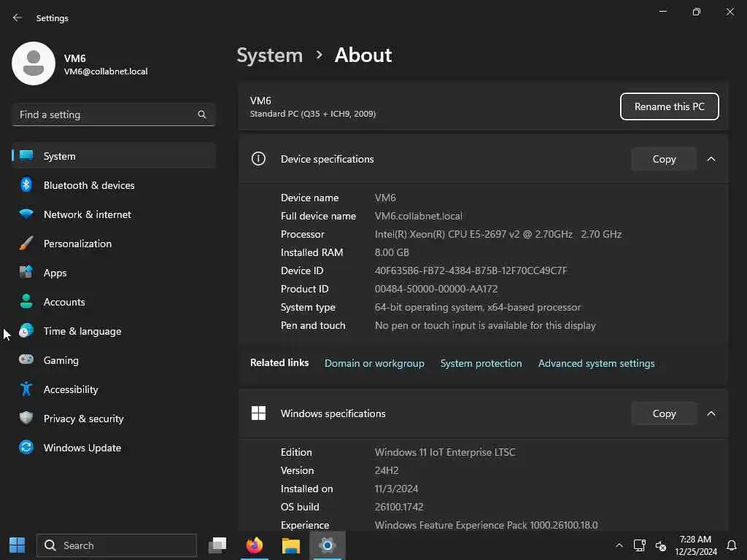Open the System category icon in the sidebar

[x=26, y=156]
